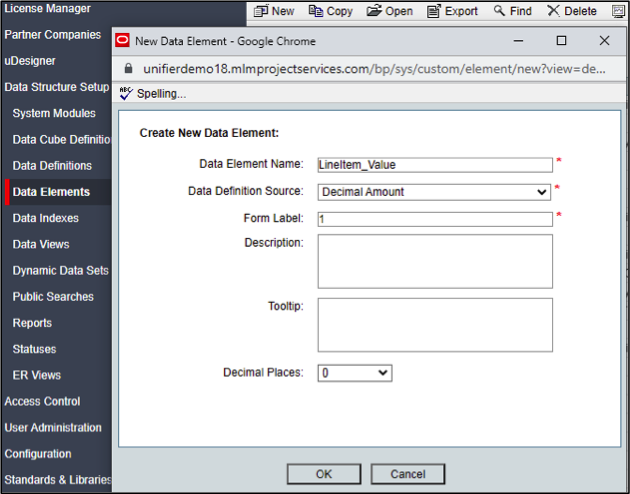
Task: Select Data Indexes in sidebar
Action: (x=45, y=218)
